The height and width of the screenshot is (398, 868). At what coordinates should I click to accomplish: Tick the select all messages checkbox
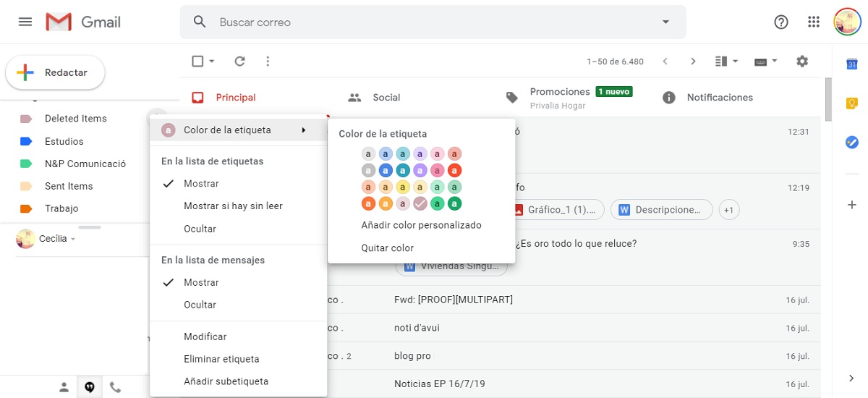pos(197,62)
